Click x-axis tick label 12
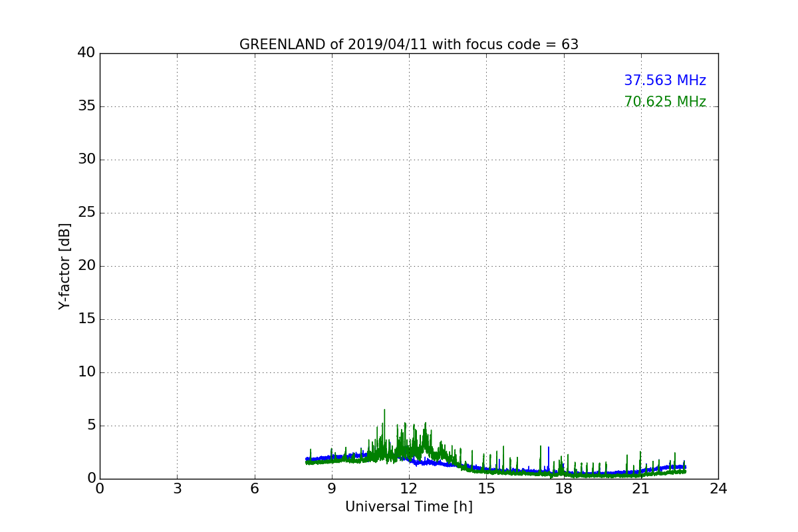The width and height of the screenshot is (798, 532). click(x=409, y=489)
